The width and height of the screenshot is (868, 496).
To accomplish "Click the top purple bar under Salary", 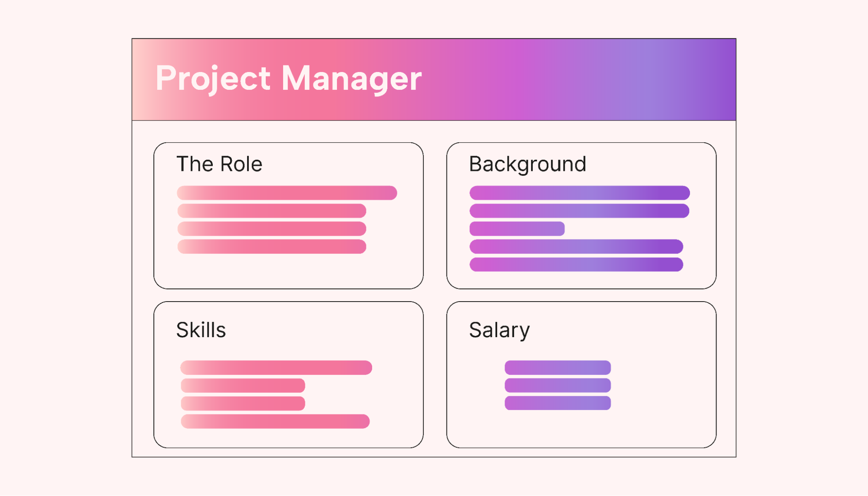I will point(558,368).
